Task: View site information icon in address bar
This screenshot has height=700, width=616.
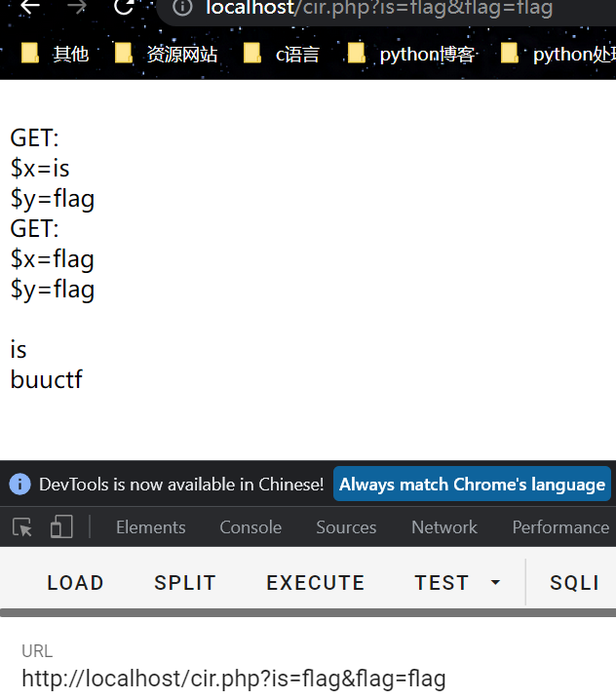Action: [x=182, y=7]
